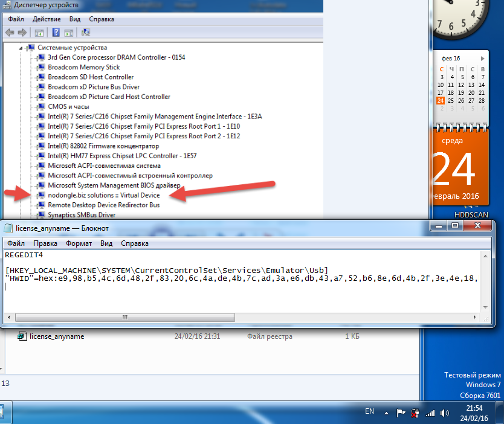Open Action Center flag tray icon
The width and height of the screenshot is (504, 424).
click(401, 413)
